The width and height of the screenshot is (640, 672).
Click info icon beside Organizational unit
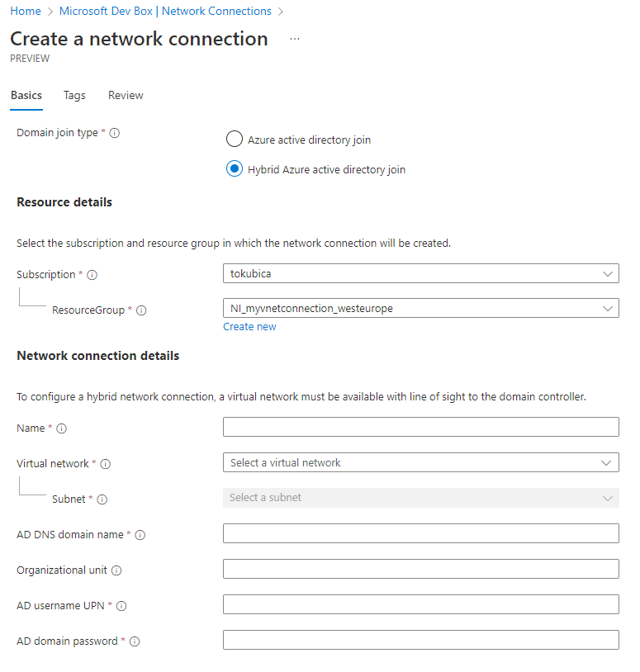[116, 570]
